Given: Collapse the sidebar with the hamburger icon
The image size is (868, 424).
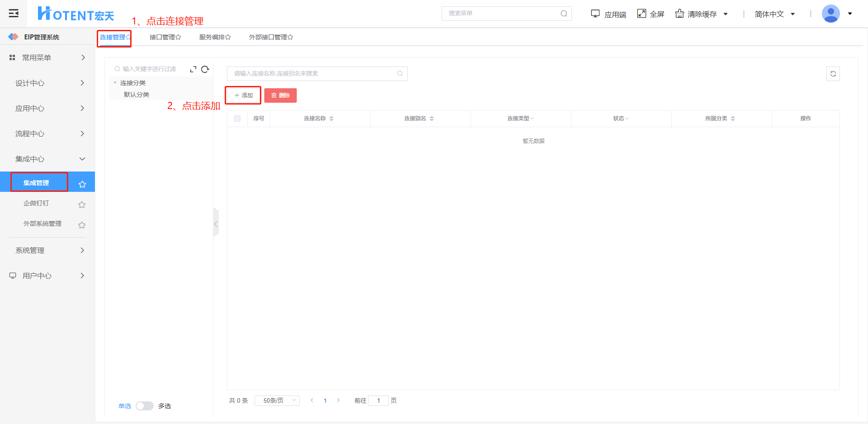Looking at the screenshot, I should point(14,13).
